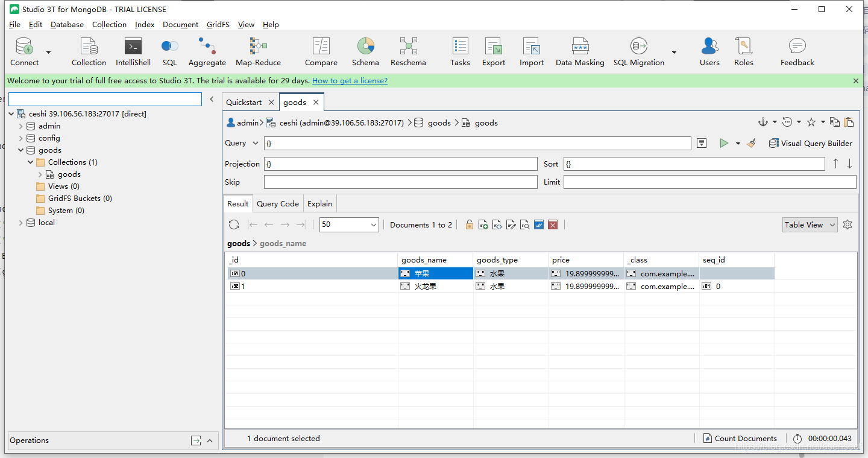Open the Visual Query Builder
Viewport: 868px width, 458px height.
coord(811,143)
